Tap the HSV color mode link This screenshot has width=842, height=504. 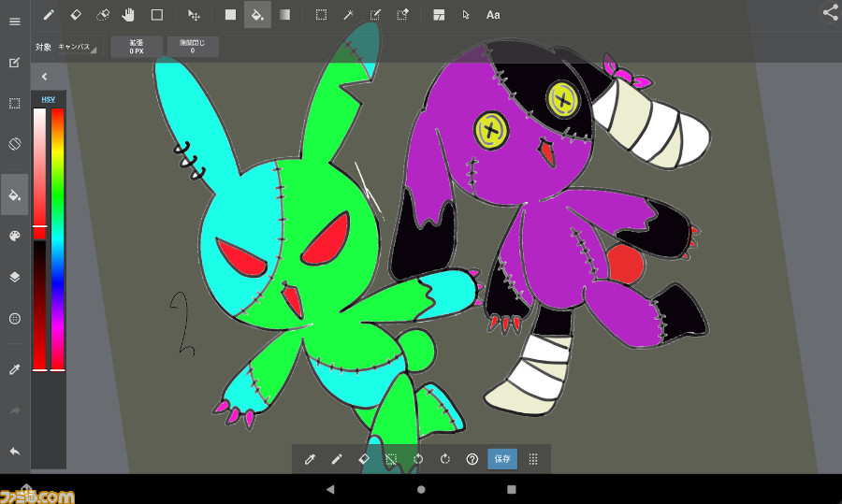49,99
